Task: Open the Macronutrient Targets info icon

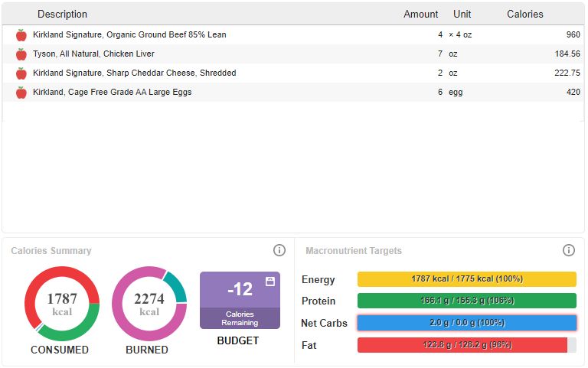Action: pos(569,250)
